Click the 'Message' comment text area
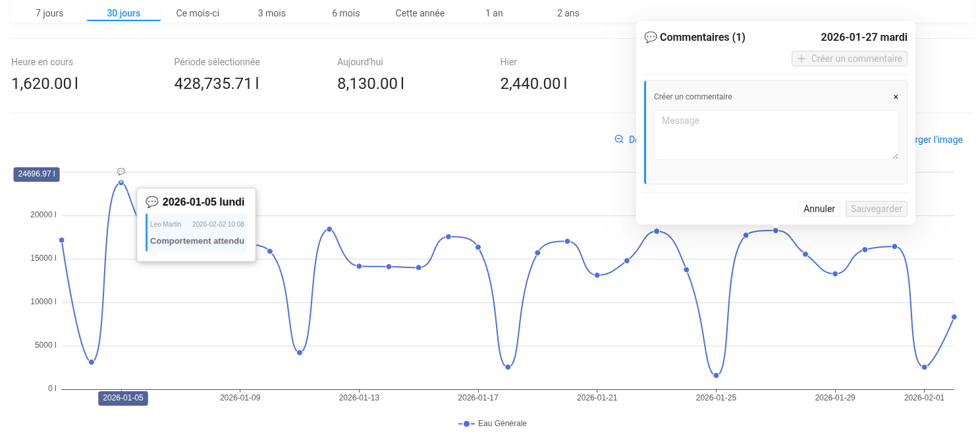Image resolution: width=980 pixels, height=436 pixels. [x=776, y=134]
